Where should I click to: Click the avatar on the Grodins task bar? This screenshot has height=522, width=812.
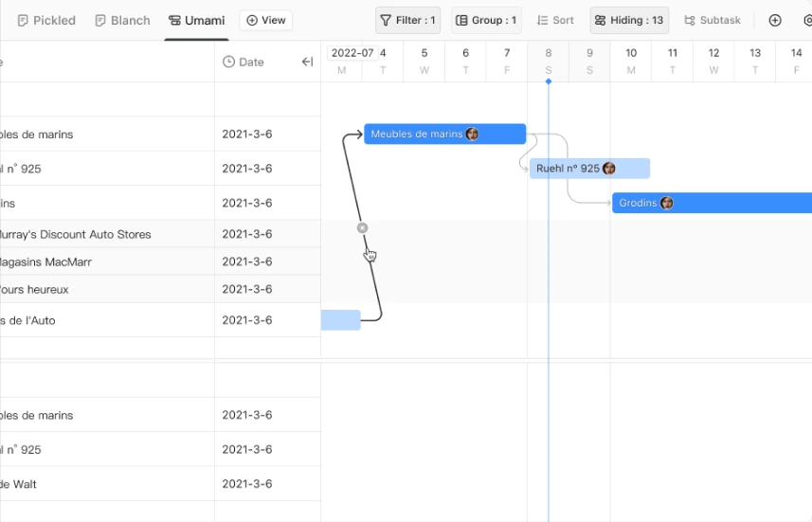(x=666, y=203)
